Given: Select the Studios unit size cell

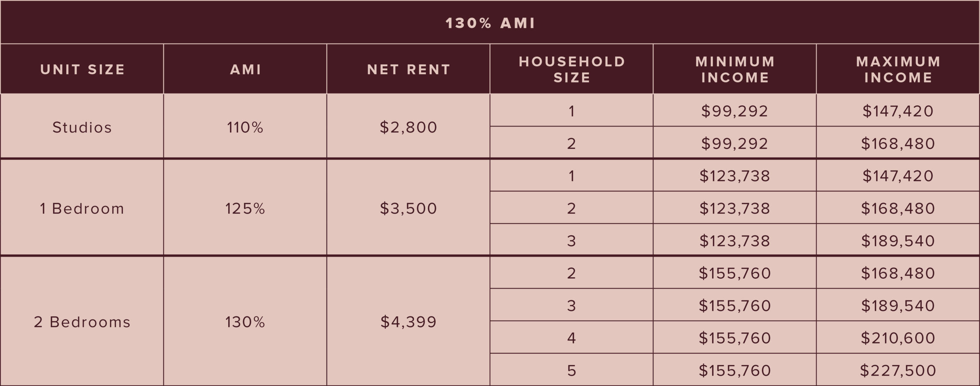Looking at the screenshot, I should pos(82,127).
